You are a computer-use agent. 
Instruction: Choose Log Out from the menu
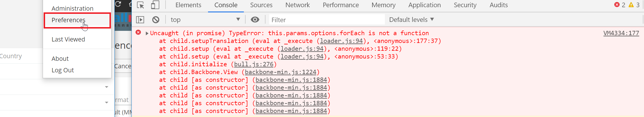point(63,70)
